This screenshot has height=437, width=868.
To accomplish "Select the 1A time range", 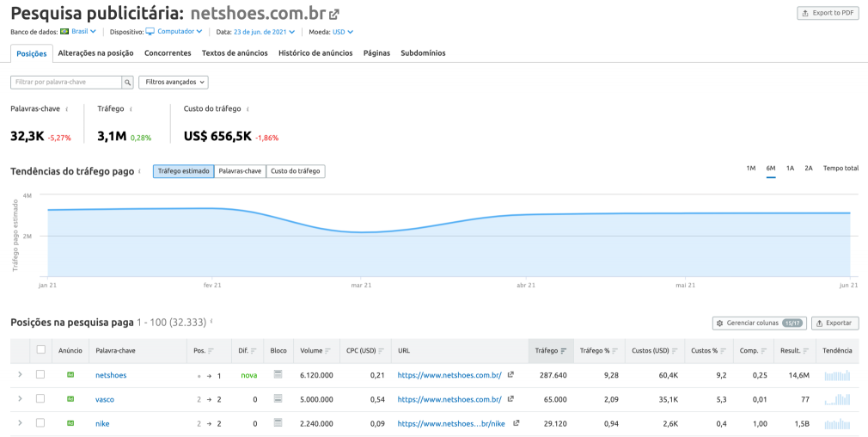I will [791, 169].
